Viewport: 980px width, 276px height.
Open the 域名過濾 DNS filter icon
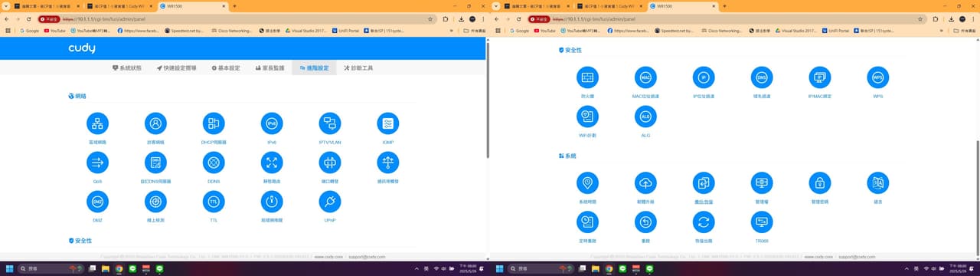[x=762, y=77]
